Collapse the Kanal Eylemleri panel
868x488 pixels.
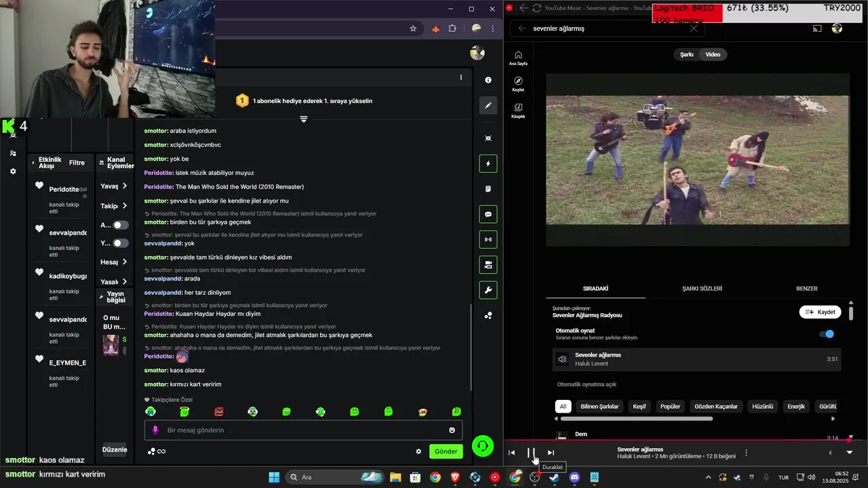click(x=102, y=163)
